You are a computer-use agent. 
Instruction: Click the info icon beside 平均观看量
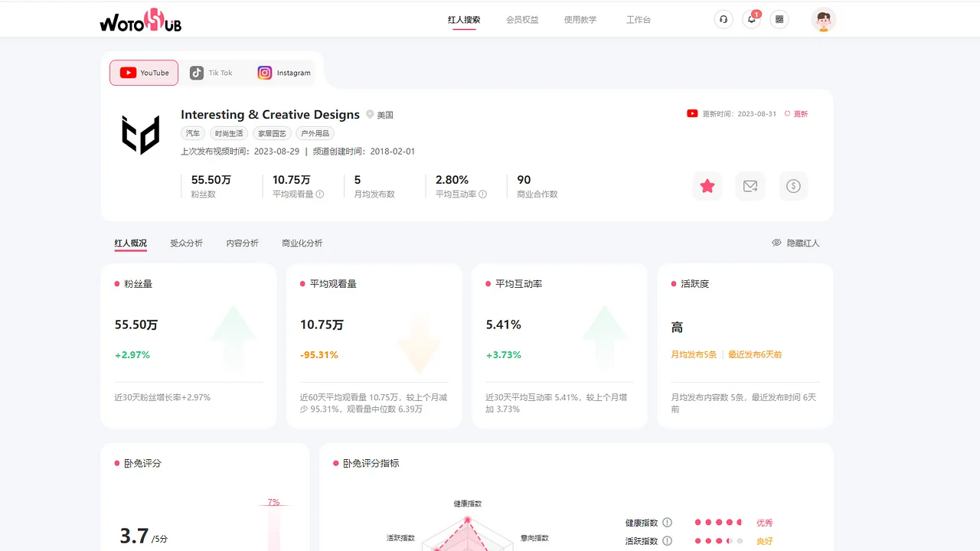(x=320, y=194)
